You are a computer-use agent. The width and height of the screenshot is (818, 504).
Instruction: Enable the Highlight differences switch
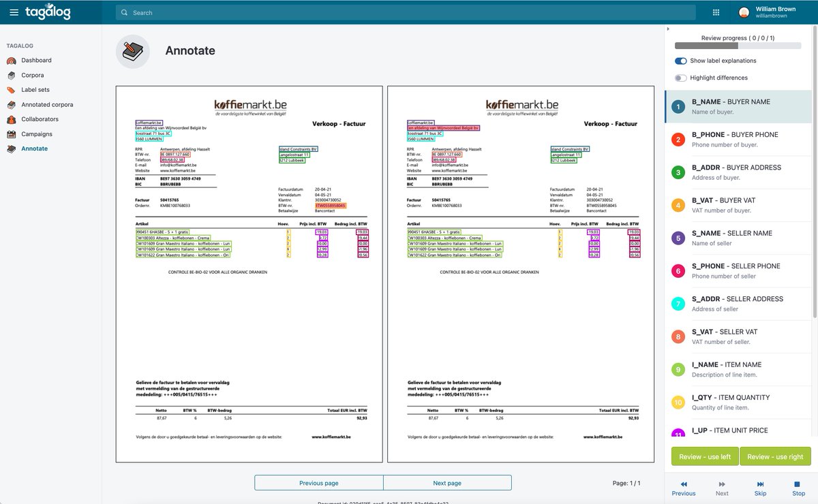point(680,78)
